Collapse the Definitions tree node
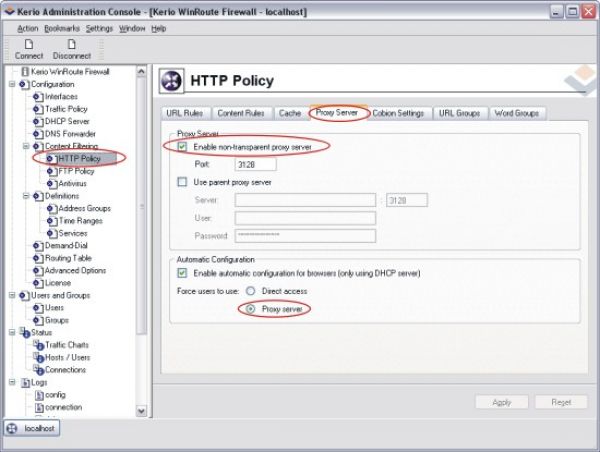600x452 pixels. pyautogui.click(x=26, y=196)
